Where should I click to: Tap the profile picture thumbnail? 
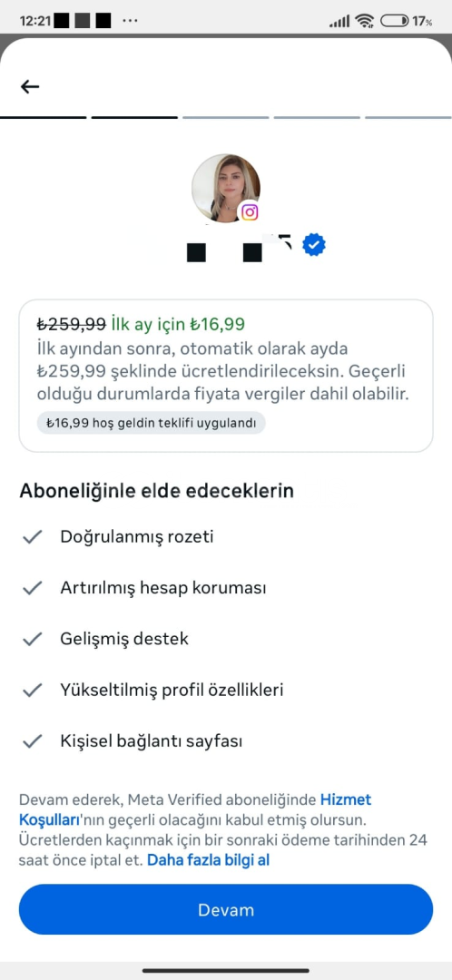[226, 188]
